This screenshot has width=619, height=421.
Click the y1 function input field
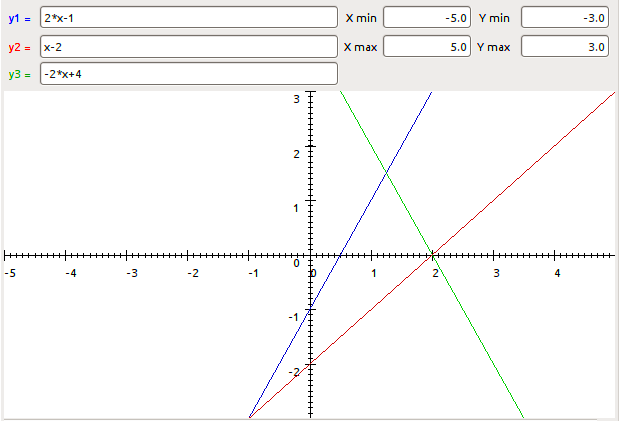pyautogui.click(x=189, y=17)
